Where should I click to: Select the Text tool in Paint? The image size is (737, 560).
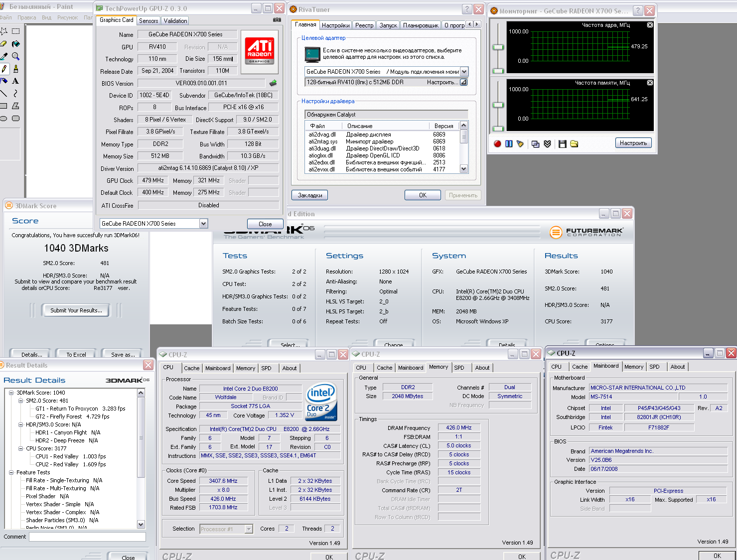[16, 81]
